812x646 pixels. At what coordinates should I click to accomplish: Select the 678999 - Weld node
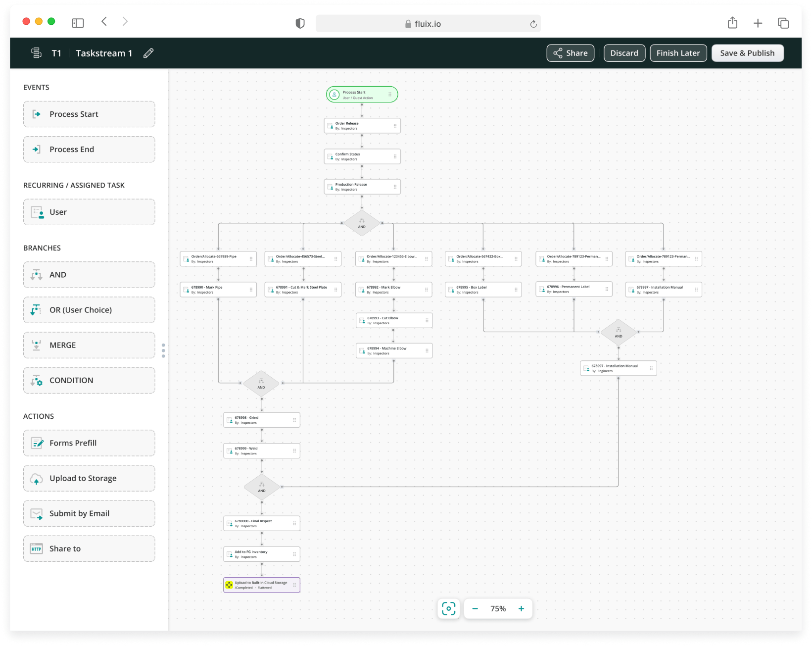pos(262,450)
